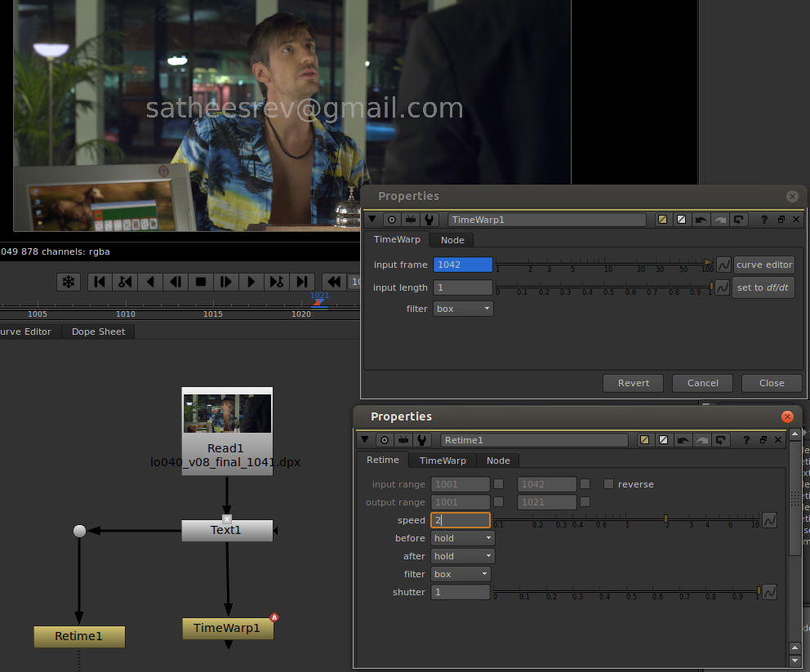Click the Revert button
The width and height of the screenshot is (810, 672).
633,383
